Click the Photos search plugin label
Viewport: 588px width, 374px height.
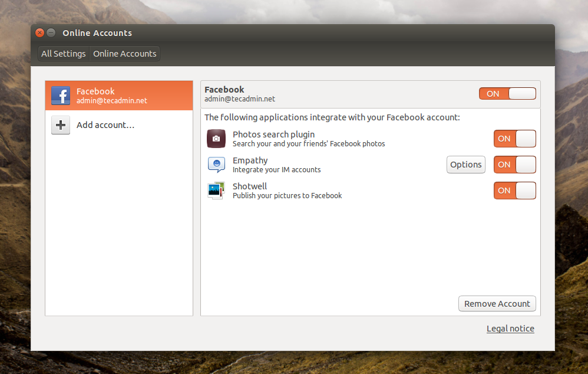273,134
